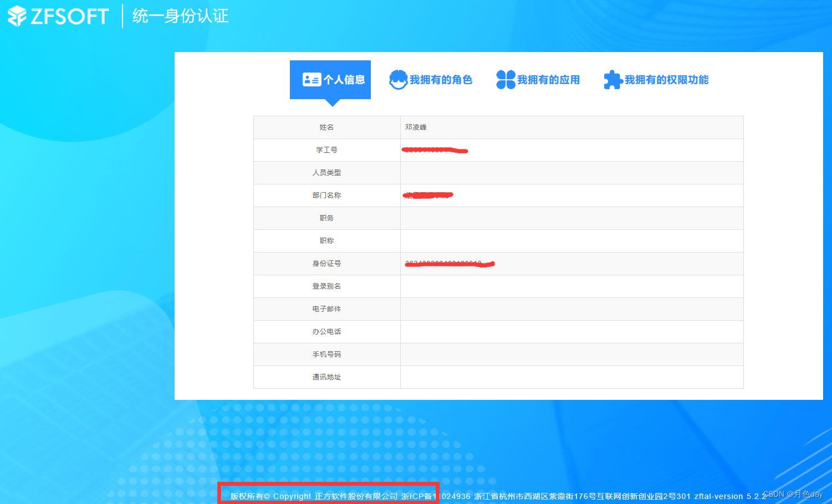The image size is (832, 504).
Task: Select the 通讯地址 label cell
Action: (x=327, y=377)
